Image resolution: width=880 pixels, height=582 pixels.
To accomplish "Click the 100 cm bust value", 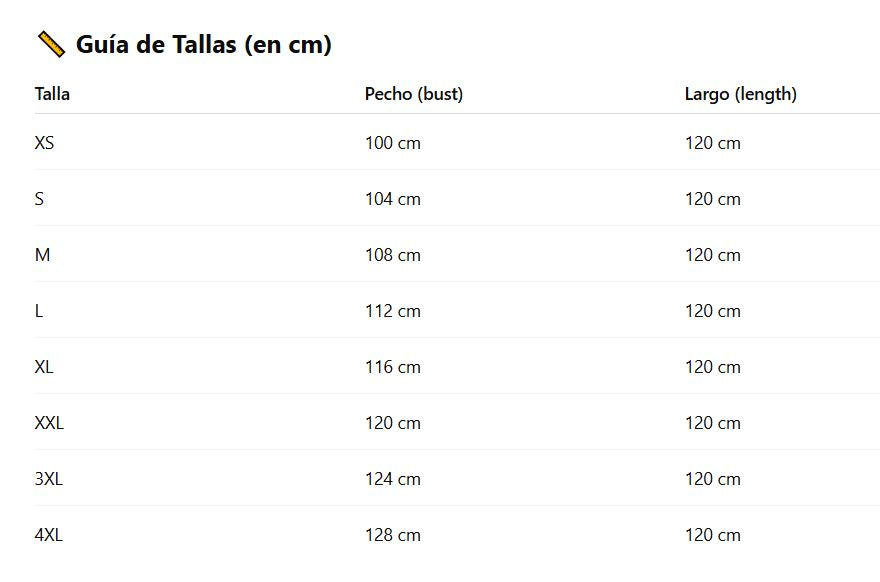I will [393, 143].
